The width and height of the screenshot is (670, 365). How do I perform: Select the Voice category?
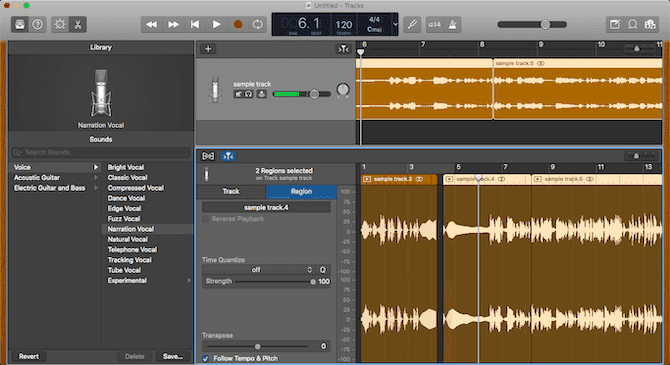[56, 167]
